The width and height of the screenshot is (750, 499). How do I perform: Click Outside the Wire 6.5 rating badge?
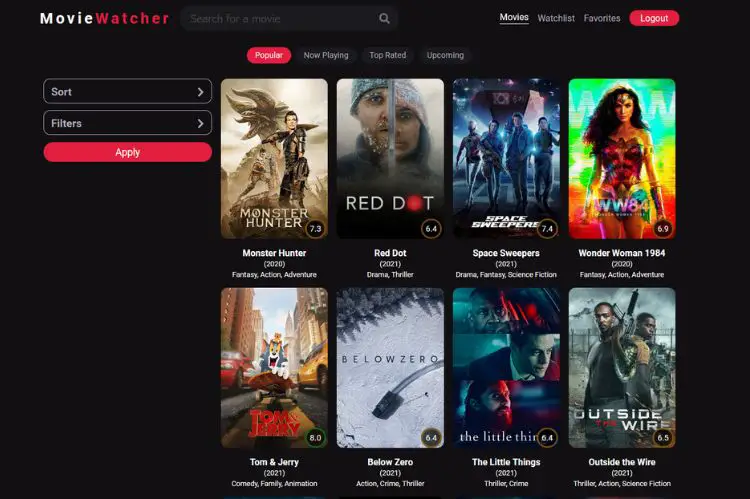[663, 437]
